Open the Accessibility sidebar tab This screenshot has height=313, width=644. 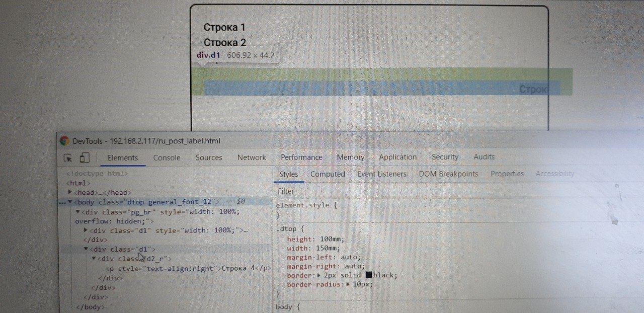pyautogui.click(x=554, y=174)
